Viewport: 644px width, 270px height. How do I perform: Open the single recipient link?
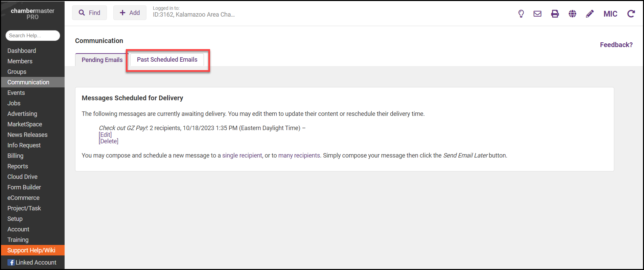pyautogui.click(x=242, y=155)
